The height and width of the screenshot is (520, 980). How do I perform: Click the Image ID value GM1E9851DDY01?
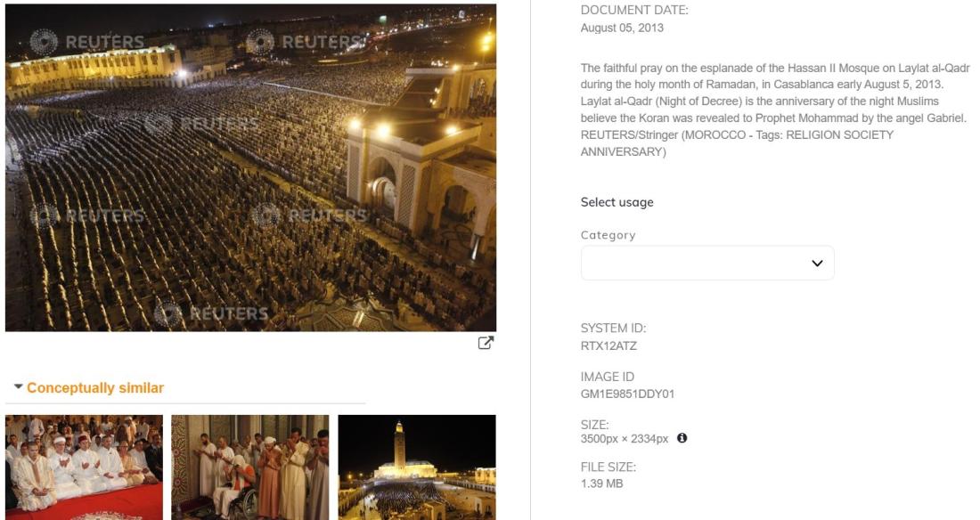click(x=627, y=394)
